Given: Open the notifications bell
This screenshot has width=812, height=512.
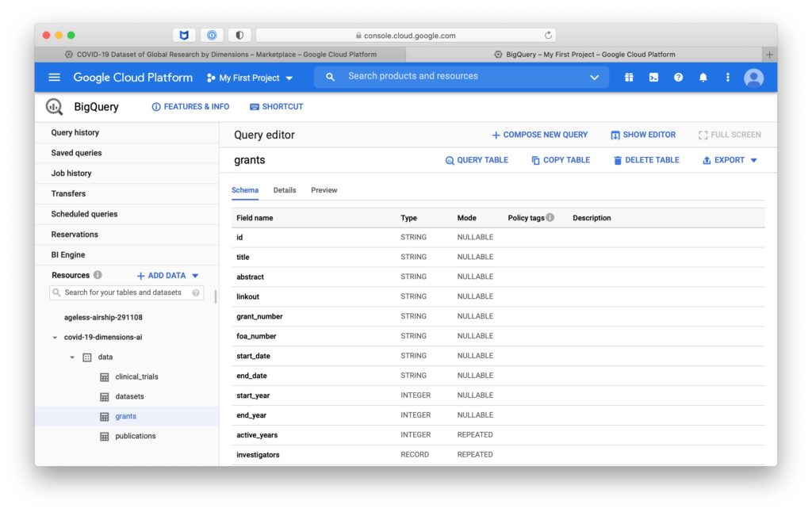Looking at the screenshot, I should tap(703, 78).
